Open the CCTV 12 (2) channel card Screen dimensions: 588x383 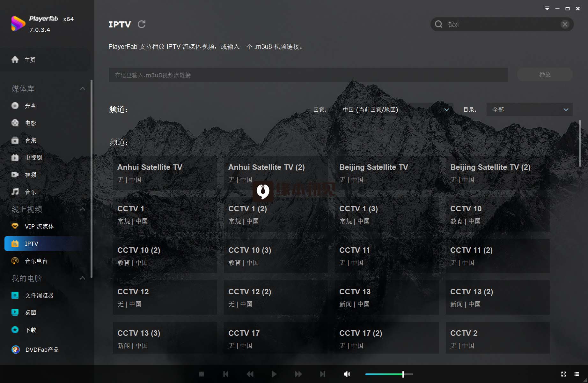click(x=276, y=297)
